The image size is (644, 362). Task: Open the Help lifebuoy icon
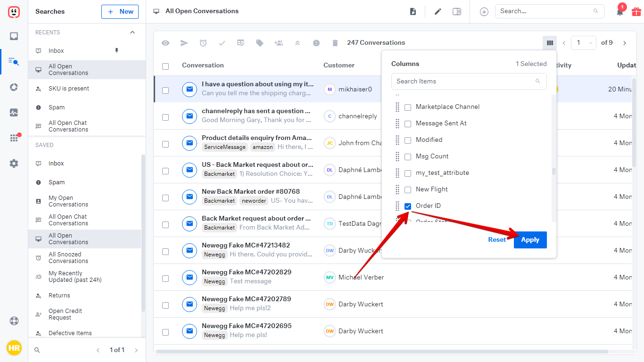click(14, 321)
